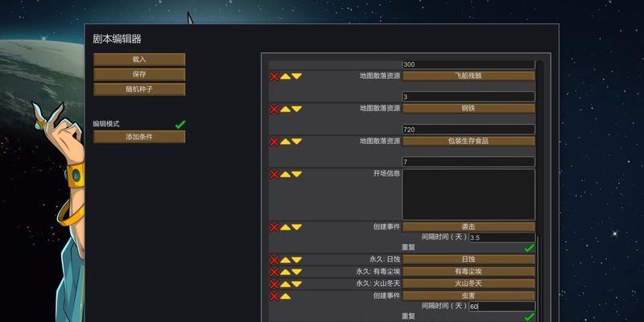Screen dimensions: 644x322
Task: Click the 载入 button
Action: pyautogui.click(x=139, y=60)
